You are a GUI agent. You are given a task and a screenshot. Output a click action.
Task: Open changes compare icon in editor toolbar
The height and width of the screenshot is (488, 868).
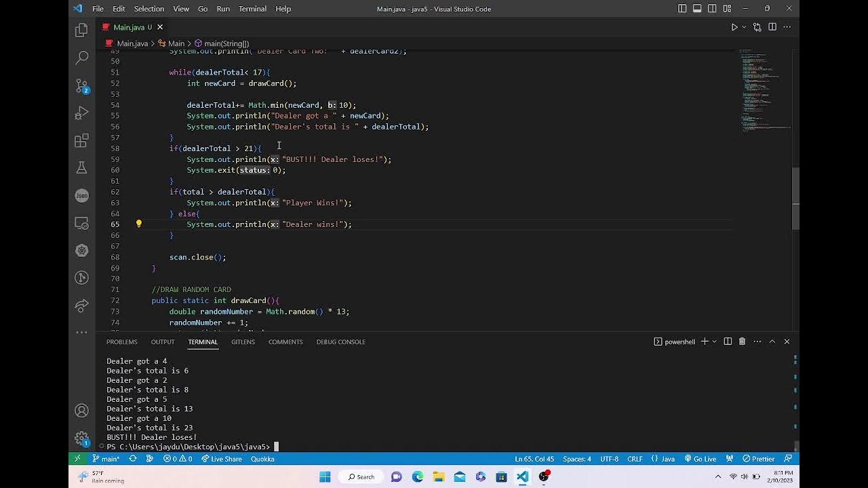pyautogui.click(x=757, y=27)
